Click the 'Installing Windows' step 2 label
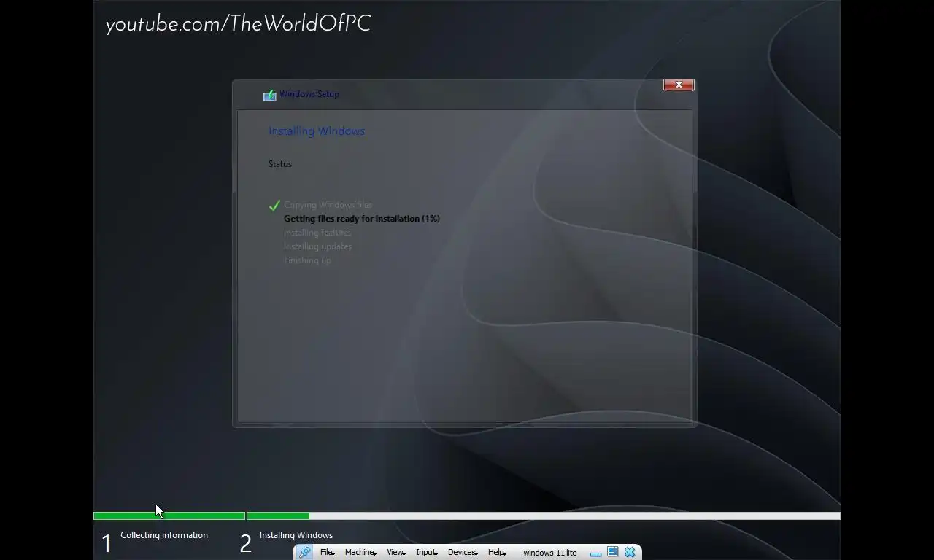Image resolution: width=934 pixels, height=560 pixels. point(296,535)
